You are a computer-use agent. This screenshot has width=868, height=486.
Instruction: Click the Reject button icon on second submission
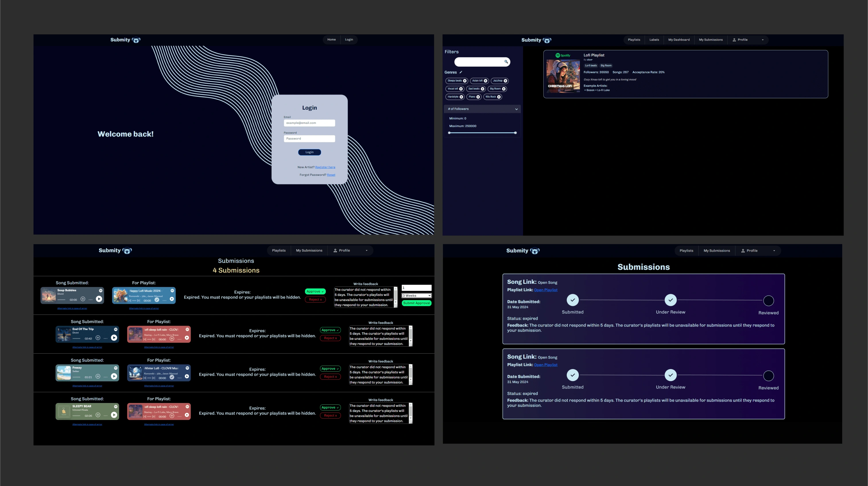click(330, 338)
